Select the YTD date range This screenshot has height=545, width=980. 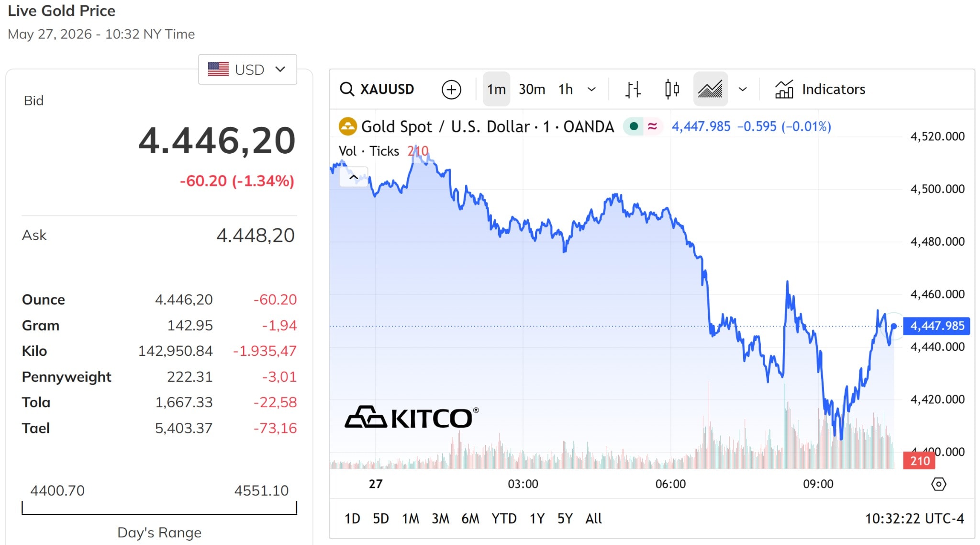(x=504, y=519)
